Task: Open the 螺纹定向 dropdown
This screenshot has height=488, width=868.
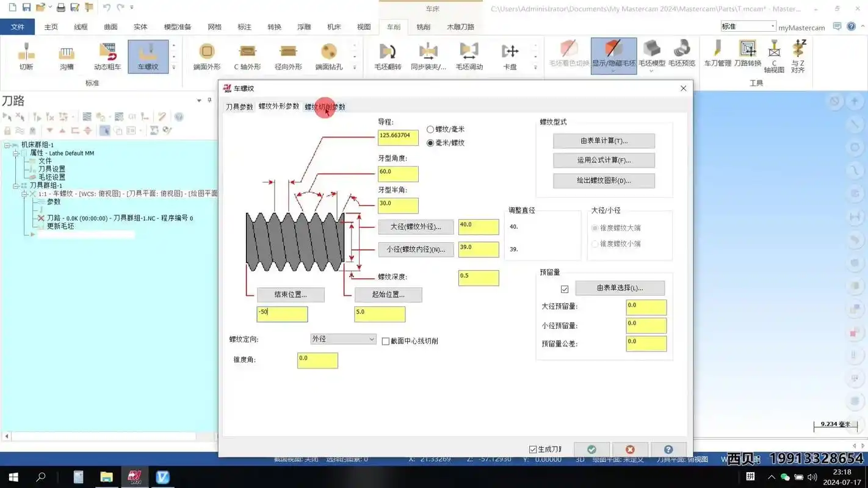Action: pos(343,339)
